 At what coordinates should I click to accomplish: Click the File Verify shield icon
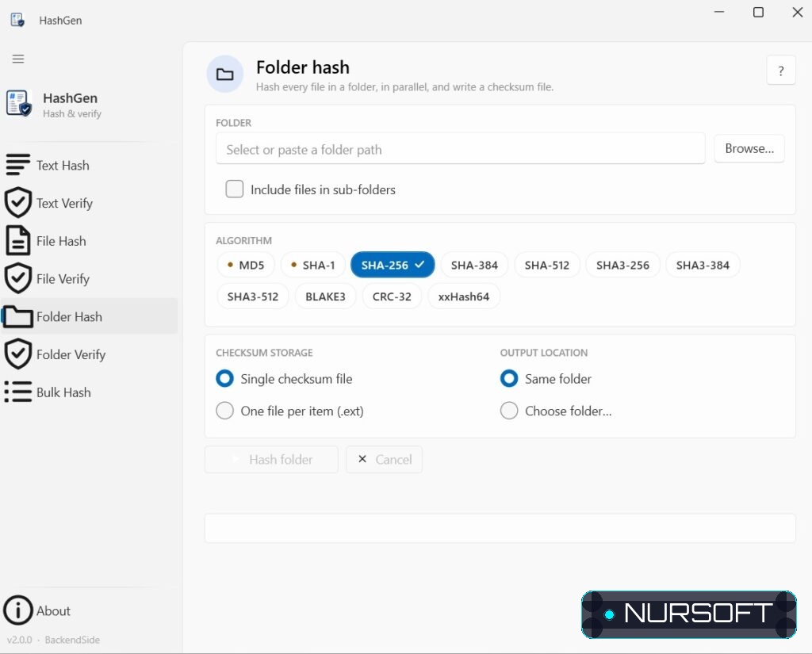click(18, 278)
